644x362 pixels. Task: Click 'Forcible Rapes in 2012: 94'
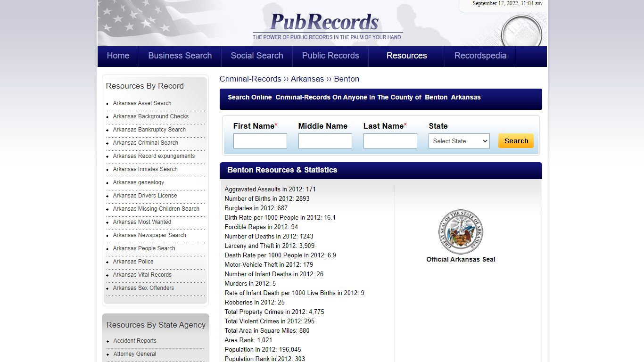(261, 227)
